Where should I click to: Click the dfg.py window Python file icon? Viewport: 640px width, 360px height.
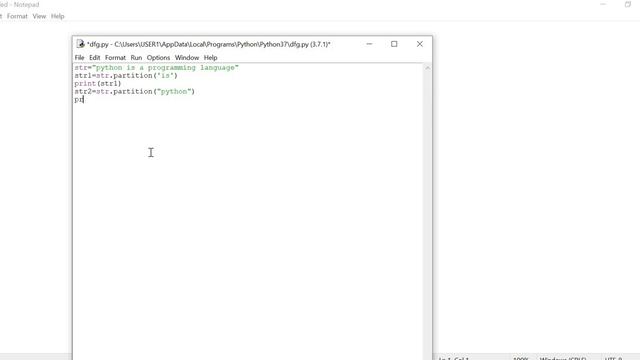(x=80, y=44)
